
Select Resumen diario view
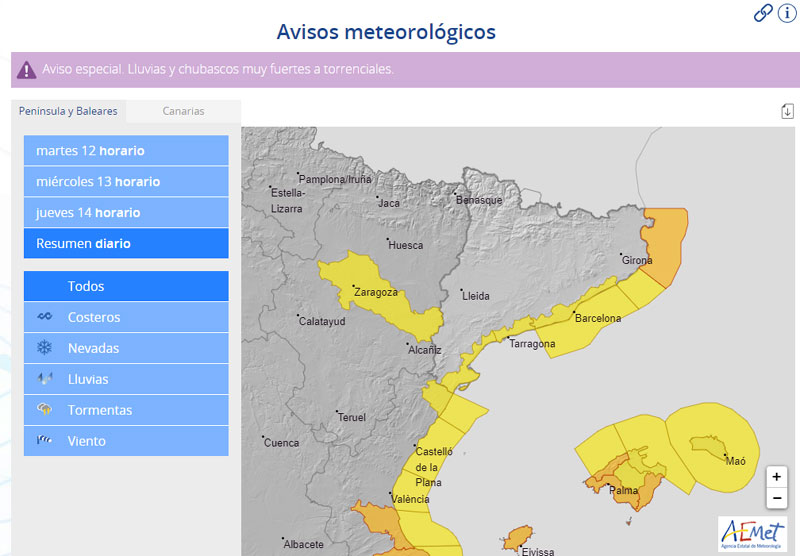click(126, 244)
